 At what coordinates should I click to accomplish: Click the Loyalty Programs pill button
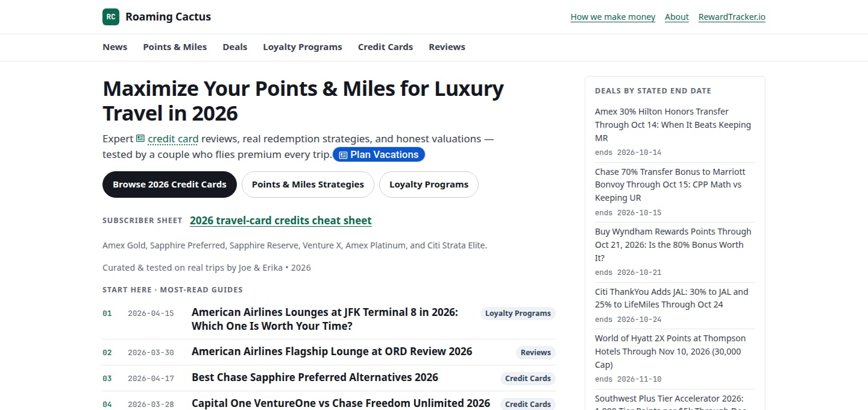click(x=429, y=184)
